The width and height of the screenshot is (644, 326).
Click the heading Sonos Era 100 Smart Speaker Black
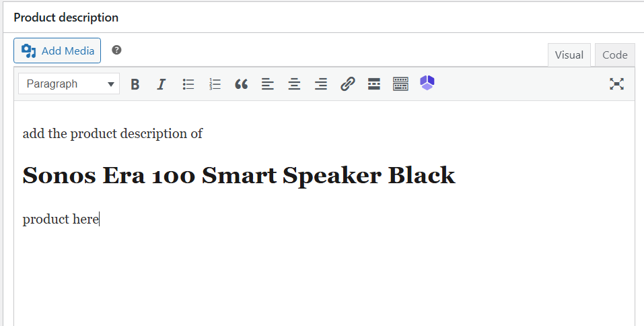pyautogui.click(x=239, y=176)
